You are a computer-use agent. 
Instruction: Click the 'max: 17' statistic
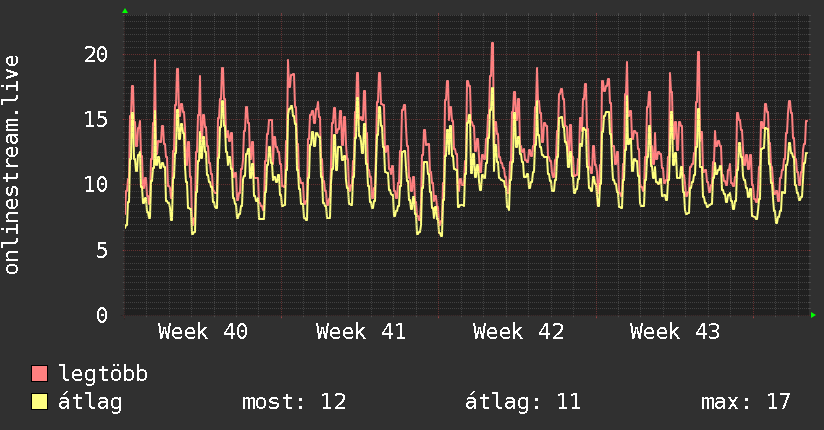746,402
